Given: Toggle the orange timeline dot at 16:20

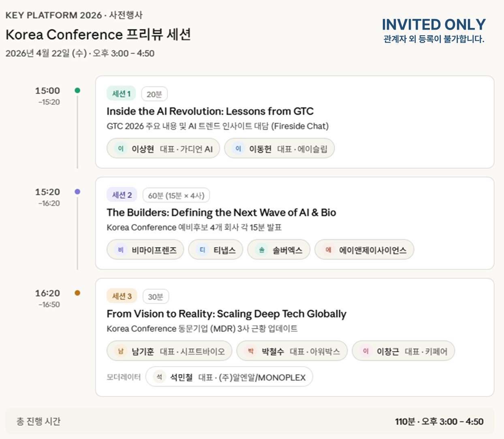Looking at the screenshot, I should click(x=77, y=293).
